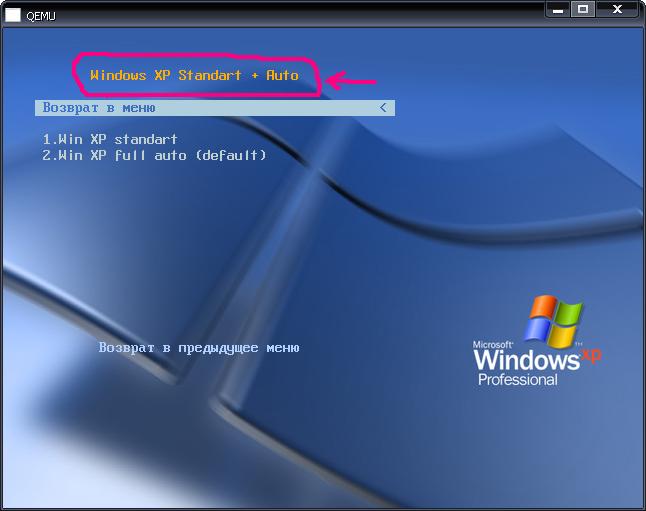Click 'Возврат в предыдущее меню' hint text

199,348
